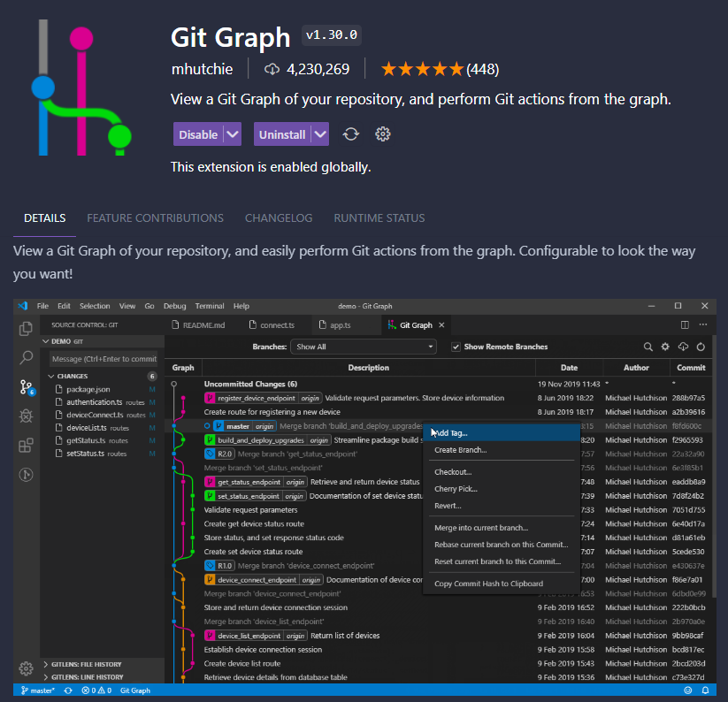Click the Git Graph status bar button
This screenshot has height=702, width=728.
pos(135,691)
